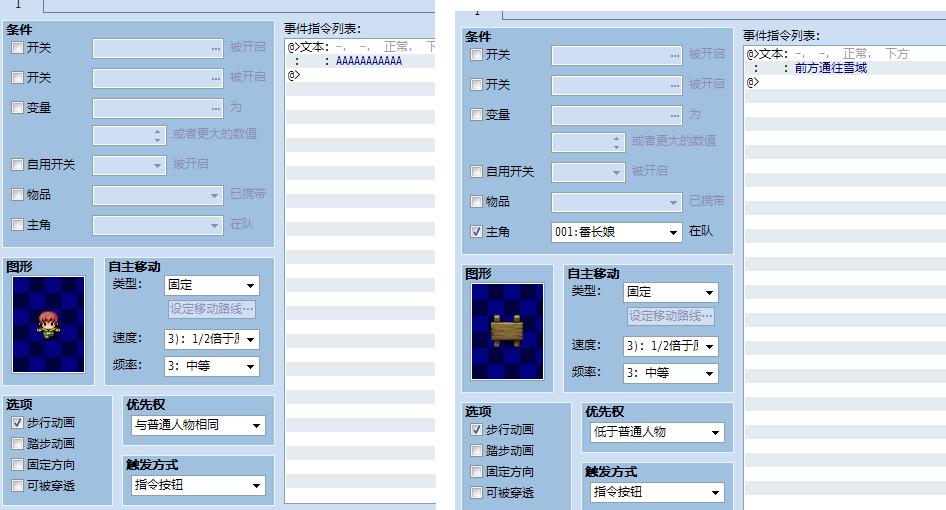Toggle 步行动画 option in the signpost event

(x=477, y=430)
